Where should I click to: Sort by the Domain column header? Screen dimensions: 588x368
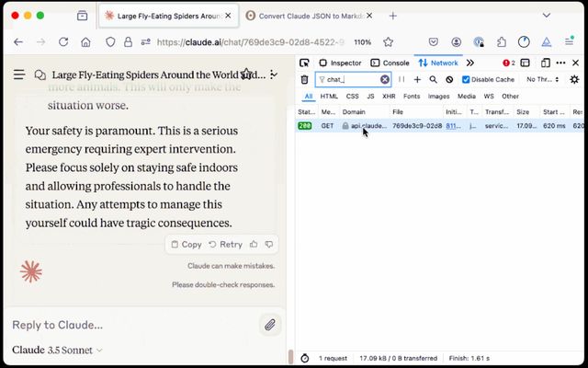(364, 112)
